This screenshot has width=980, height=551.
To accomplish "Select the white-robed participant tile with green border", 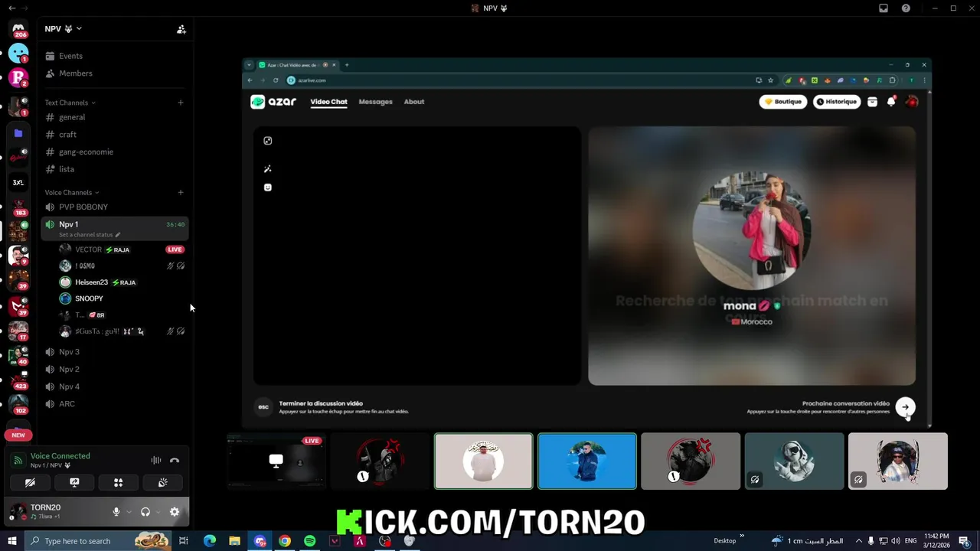I will (x=484, y=461).
